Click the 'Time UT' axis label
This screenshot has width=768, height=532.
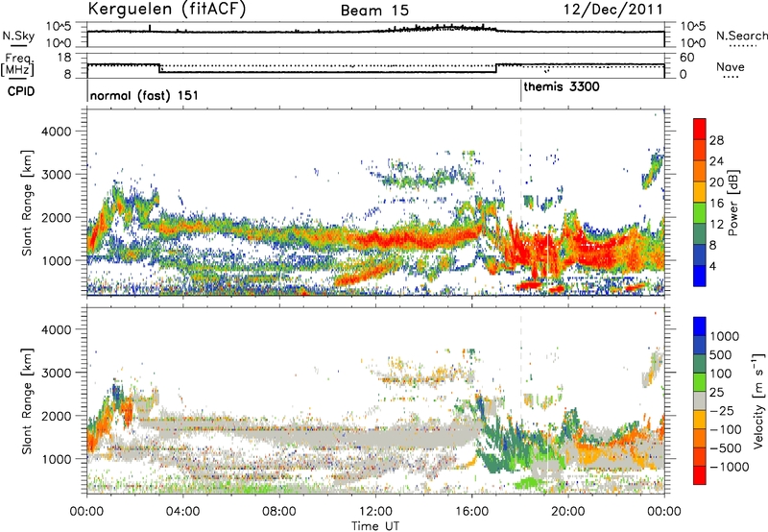[x=375, y=525]
